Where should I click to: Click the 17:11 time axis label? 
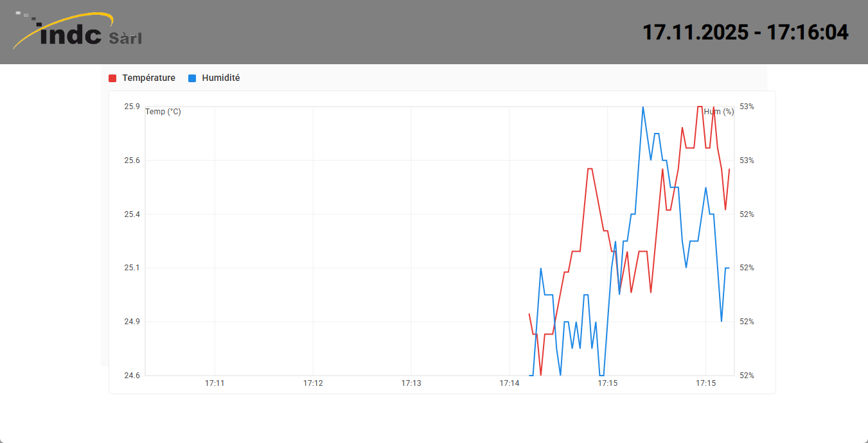coord(215,383)
